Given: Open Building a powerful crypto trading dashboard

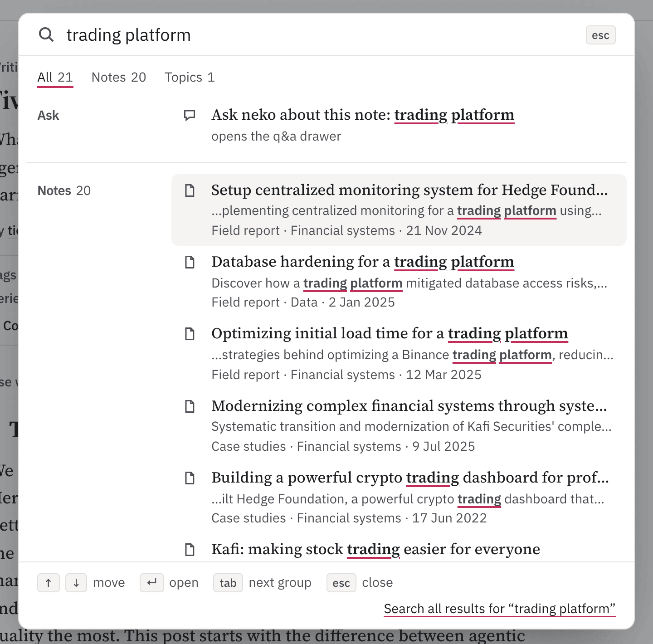Looking at the screenshot, I should tap(399, 497).
